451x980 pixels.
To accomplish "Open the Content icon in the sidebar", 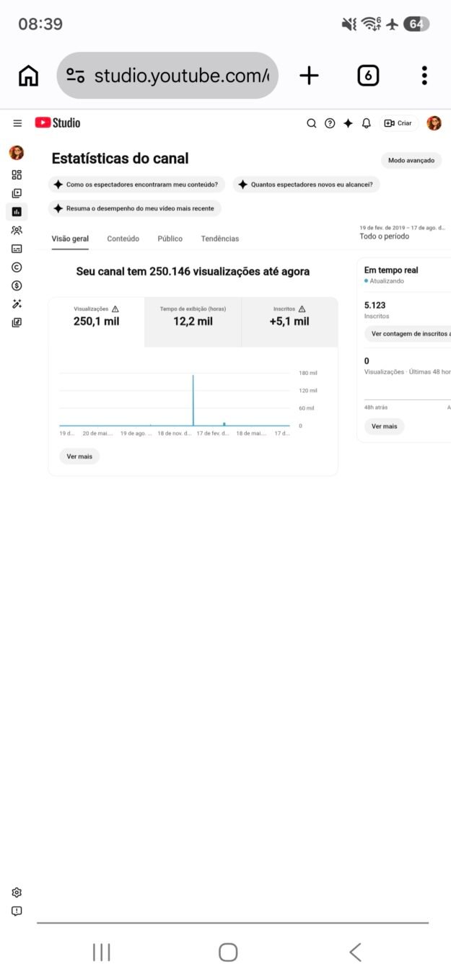I will click(x=17, y=193).
